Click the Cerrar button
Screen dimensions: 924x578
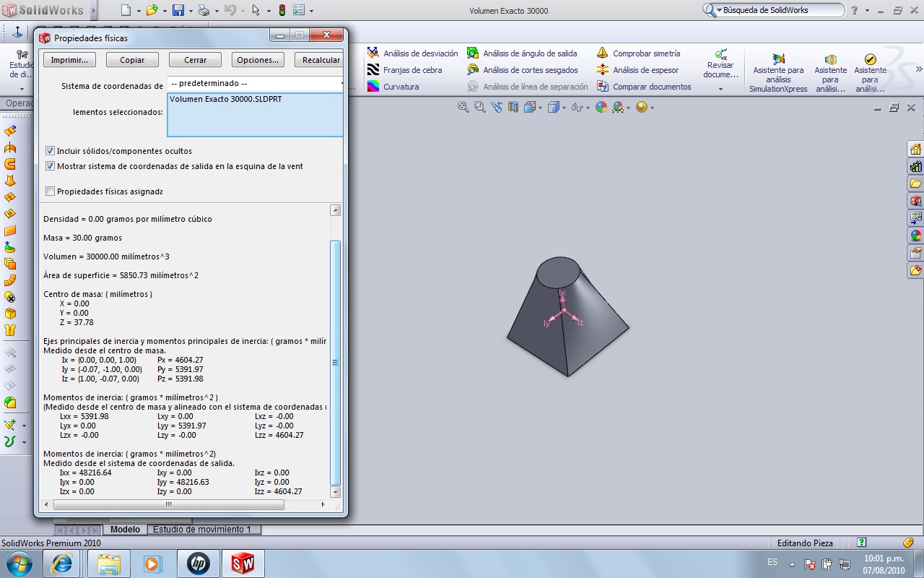pos(195,60)
